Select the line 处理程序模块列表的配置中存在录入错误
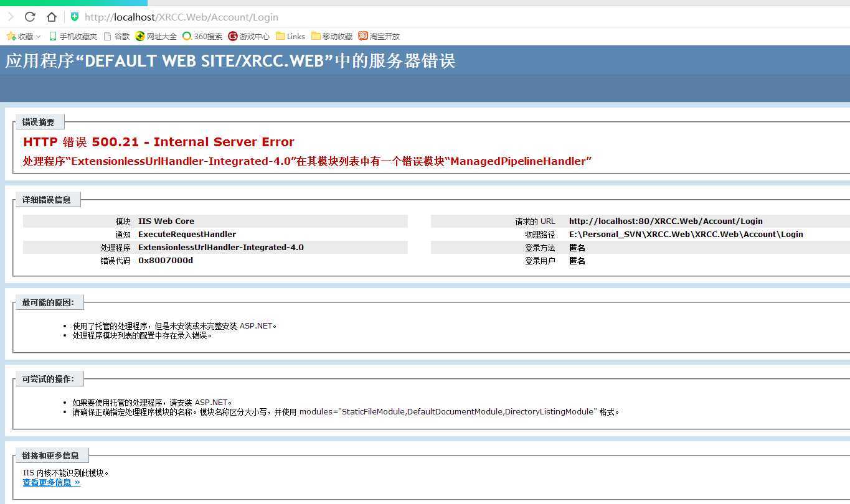The image size is (850, 504). coord(143,335)
